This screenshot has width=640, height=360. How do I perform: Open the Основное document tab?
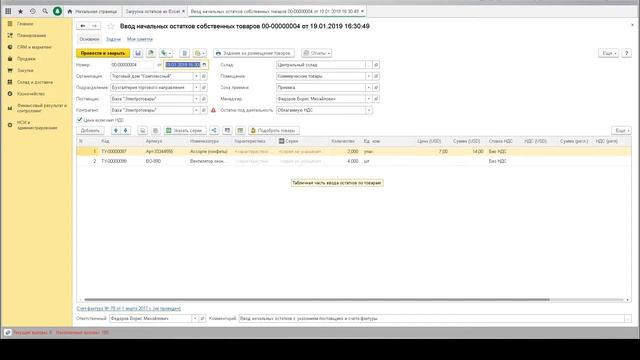click(x=89, y=39)
